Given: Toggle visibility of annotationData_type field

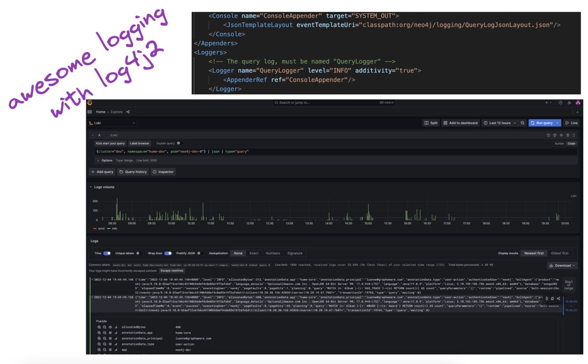Looking at the screenshot, I should tap(110, 344).
